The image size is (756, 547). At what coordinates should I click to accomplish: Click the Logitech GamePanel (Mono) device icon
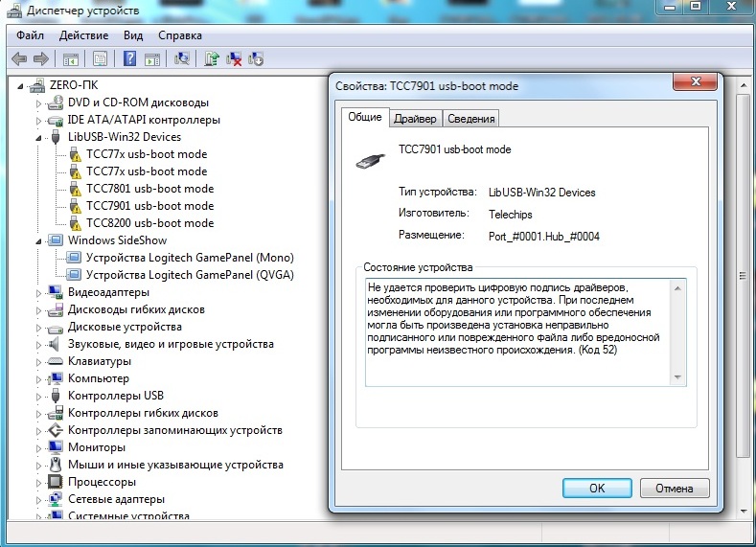73,258
